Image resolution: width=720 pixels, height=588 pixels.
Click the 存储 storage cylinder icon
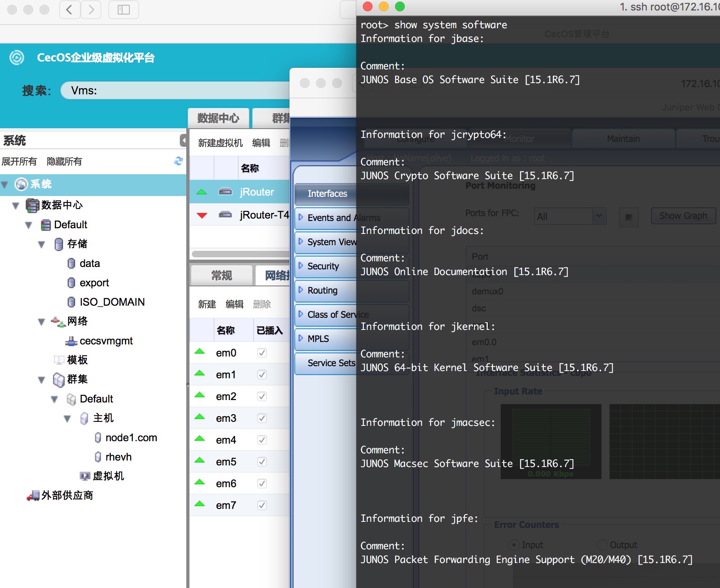coord(59,244)
